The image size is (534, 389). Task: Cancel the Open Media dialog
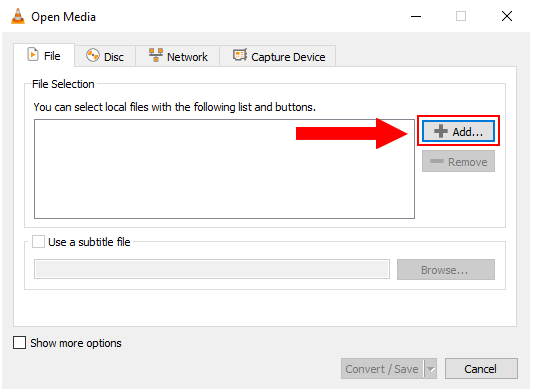pyautogui.click(x=481, y=369)
